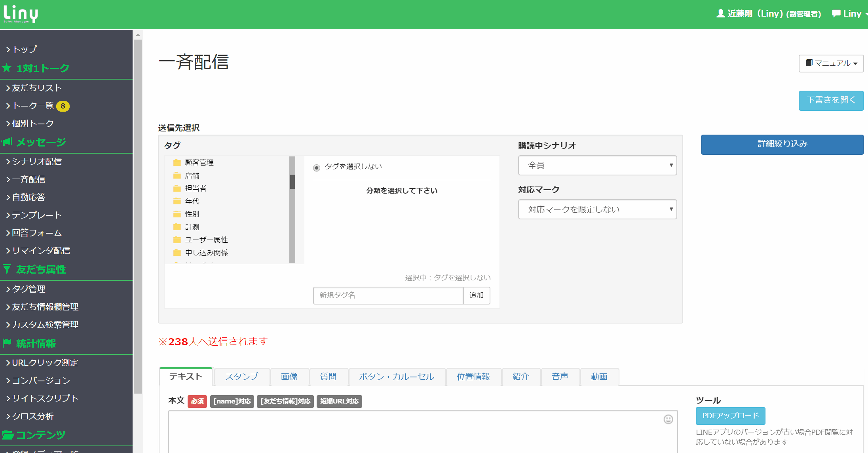This screenshot has height=453, width=868.
Task: Expand the 対応マーク dropdown
Action: [597, 209]
